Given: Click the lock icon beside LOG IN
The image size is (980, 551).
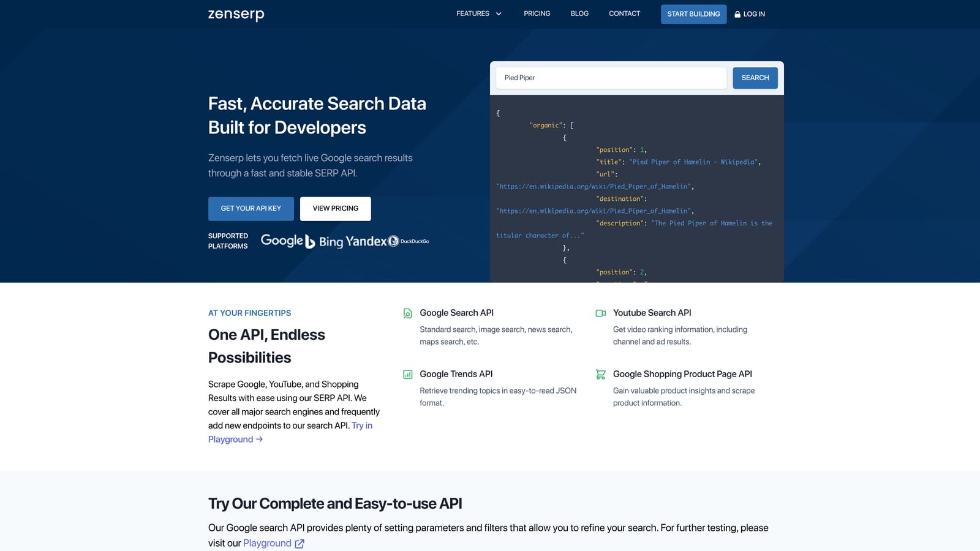Looking at the screenshot, I should (x=737, y=14).
